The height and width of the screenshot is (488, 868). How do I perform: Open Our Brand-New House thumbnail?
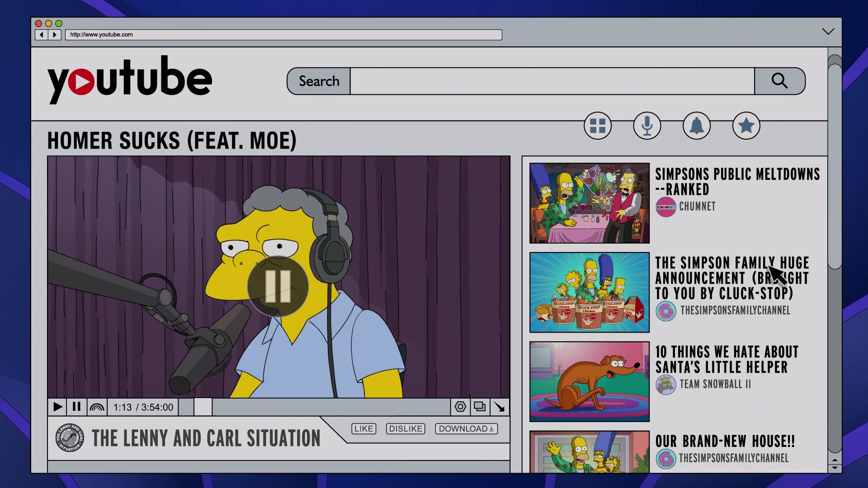[590, 452]
